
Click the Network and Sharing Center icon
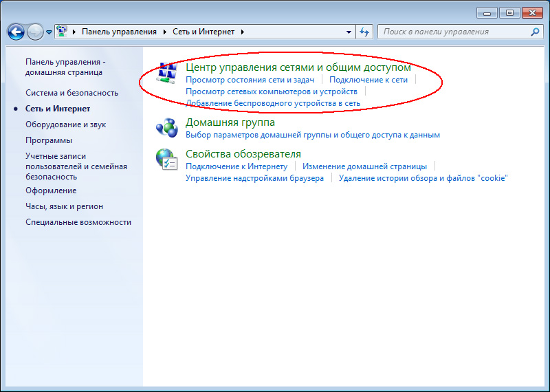[x=167, y=73]
